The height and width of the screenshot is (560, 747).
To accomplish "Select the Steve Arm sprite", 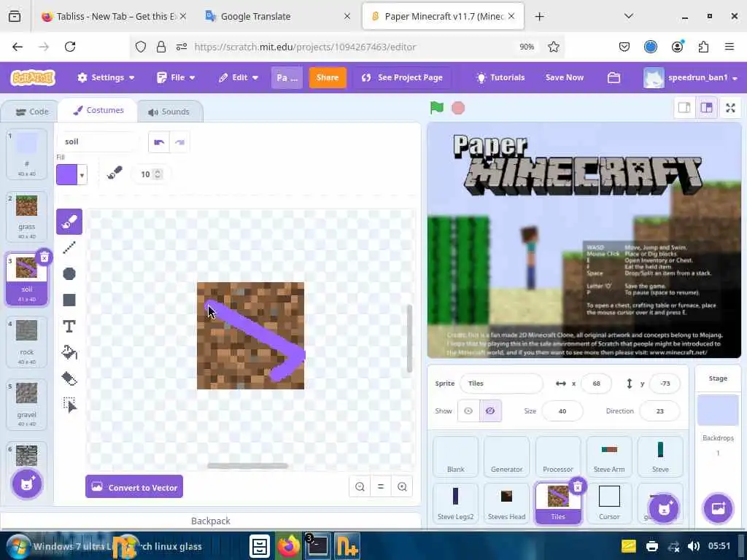I will (x=609, y=456).
